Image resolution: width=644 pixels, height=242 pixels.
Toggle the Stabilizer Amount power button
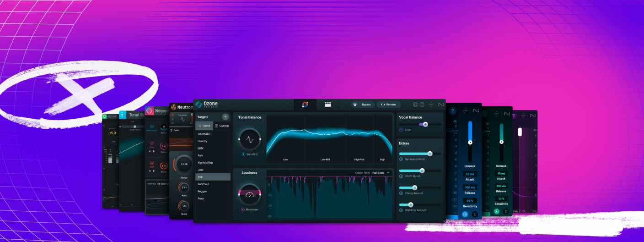(401, 210)
